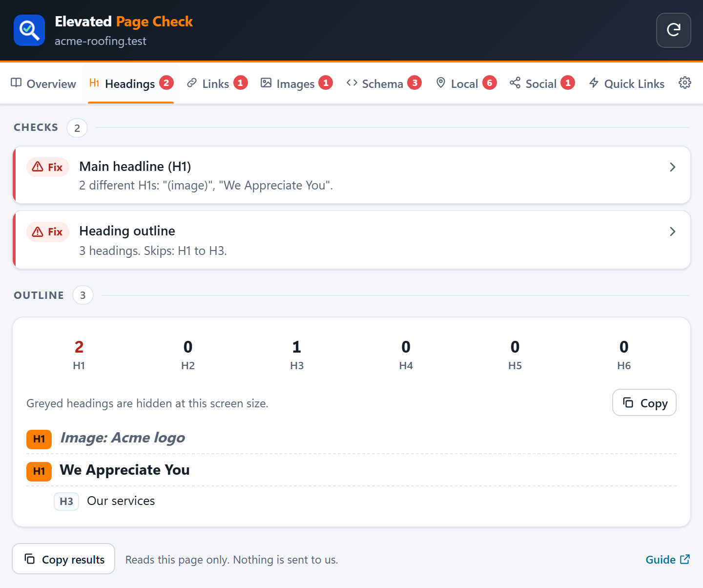This screenshot has height=588, width=703.
Task: Click the Copy results button
Action: coord(63,559)
